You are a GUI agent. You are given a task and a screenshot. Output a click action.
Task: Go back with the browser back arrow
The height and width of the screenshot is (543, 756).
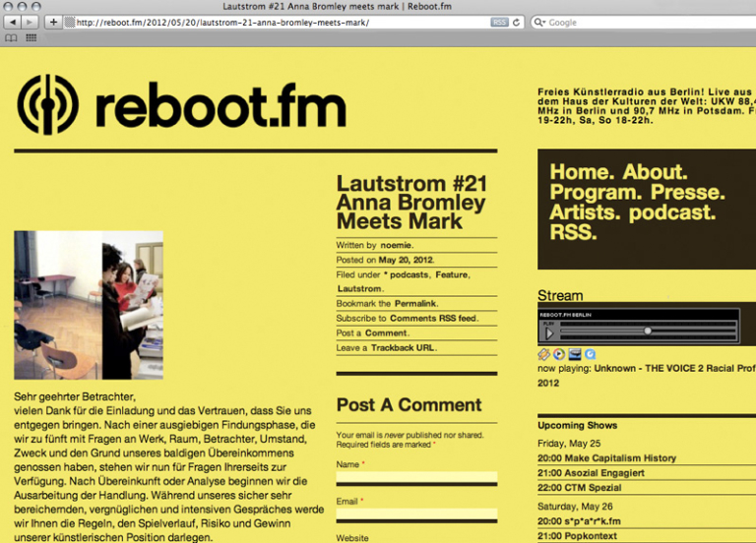[x=13, y=23]
